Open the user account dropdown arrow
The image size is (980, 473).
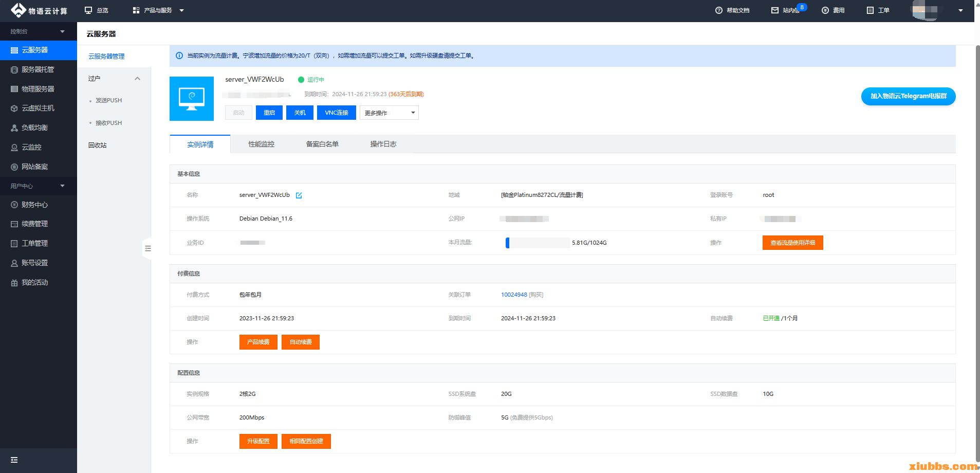point(960,10)
